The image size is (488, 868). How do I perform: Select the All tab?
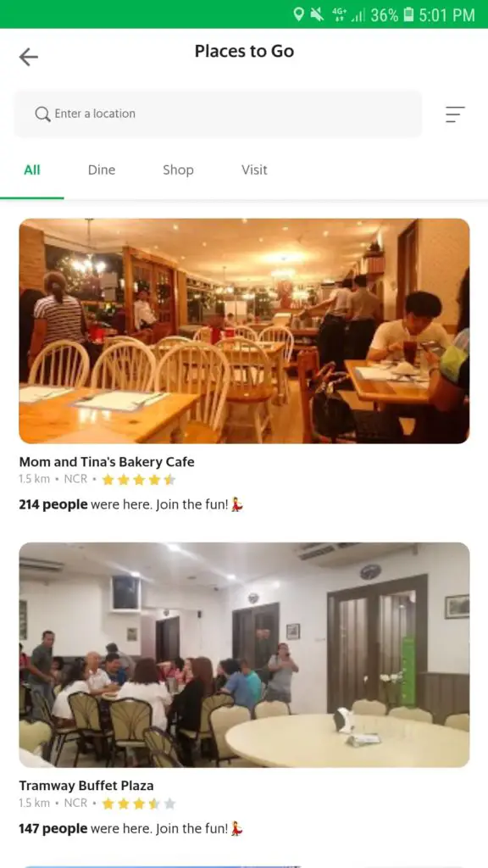pos(32,170)
